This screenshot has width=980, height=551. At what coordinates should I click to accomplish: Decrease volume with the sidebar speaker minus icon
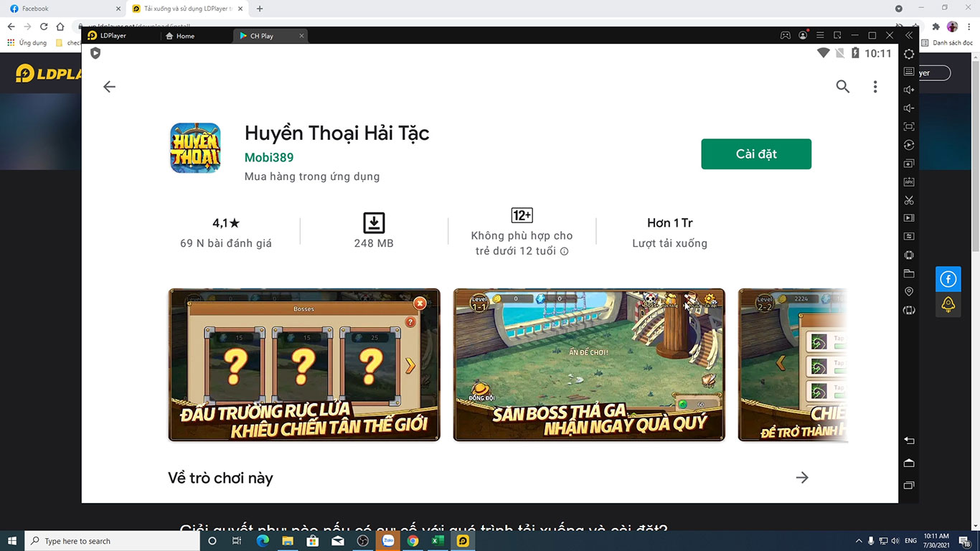click(909, 108)
